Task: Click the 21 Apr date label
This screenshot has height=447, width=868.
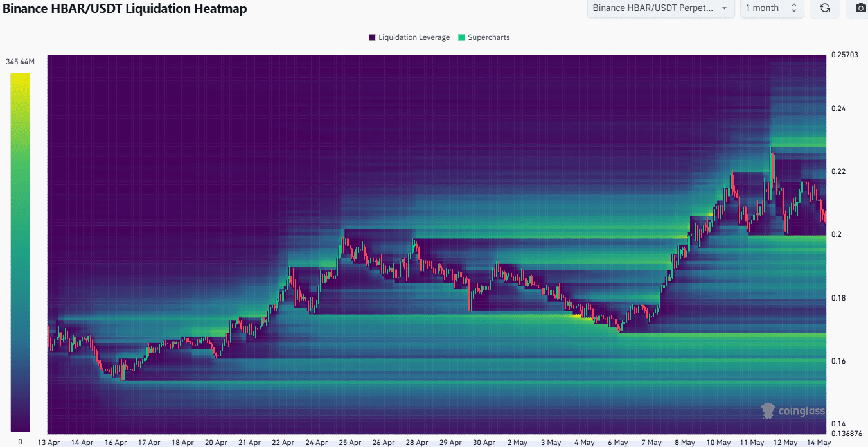Action: pos(249,443)
